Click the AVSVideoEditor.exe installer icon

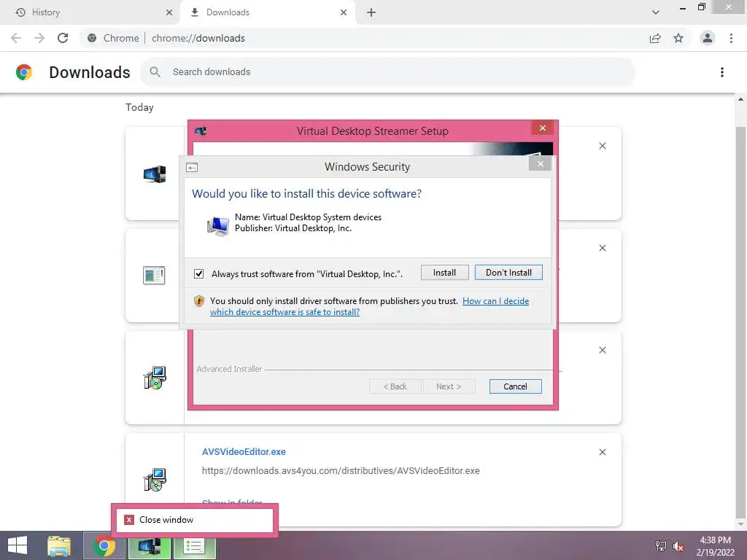pyautogui.click(x=155, y=480)
